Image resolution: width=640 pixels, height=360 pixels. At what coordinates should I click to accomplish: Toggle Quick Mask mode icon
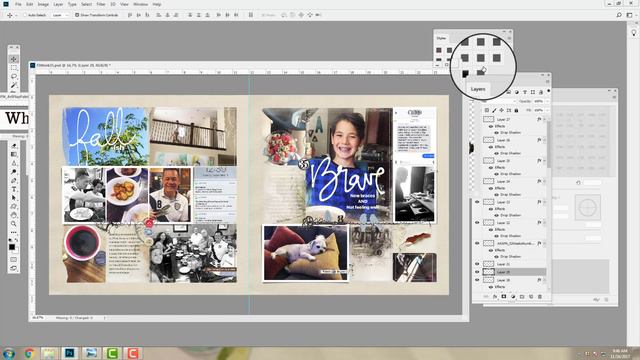click(x=13, y=259)
